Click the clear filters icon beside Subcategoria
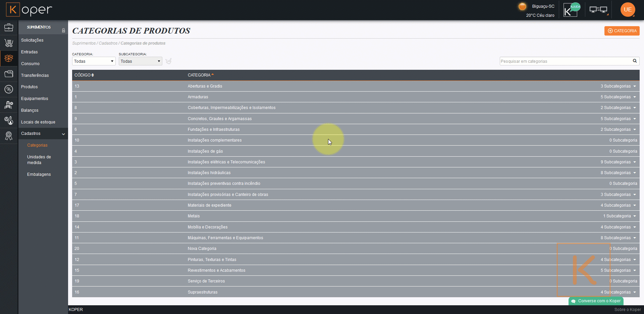The height and width of the screenshot is (314, 644). 168,61
